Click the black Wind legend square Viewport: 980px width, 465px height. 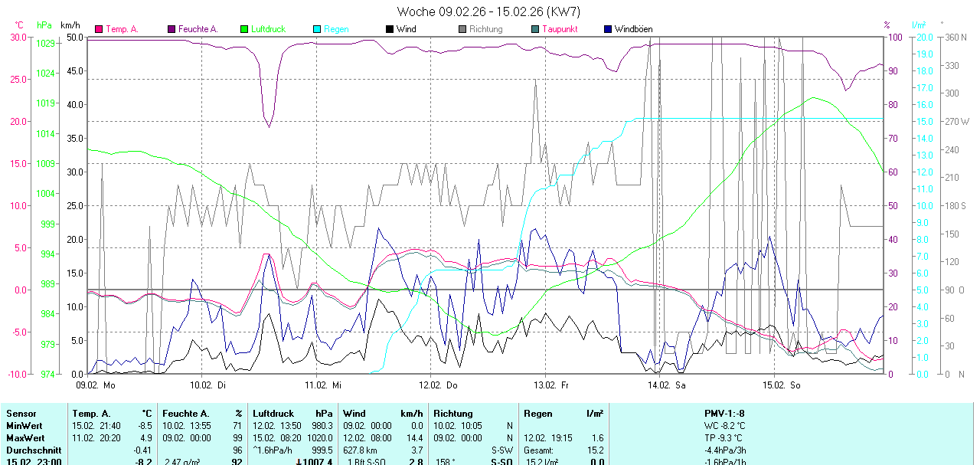[x=390, y=29]
